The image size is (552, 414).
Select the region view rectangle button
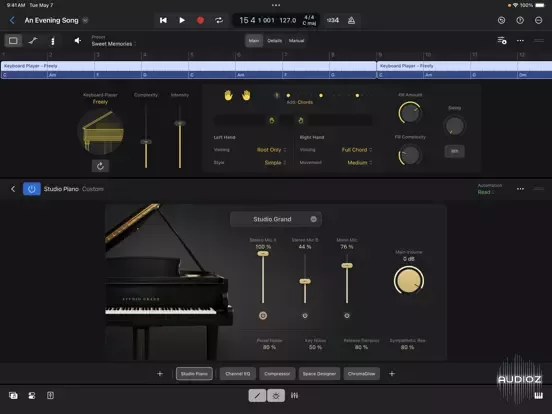(x=13, y=41)
